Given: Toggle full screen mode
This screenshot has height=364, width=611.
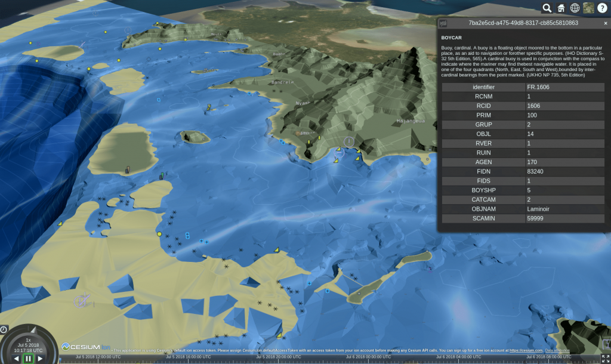Looking at the screenshot, I should coord(604,358).
